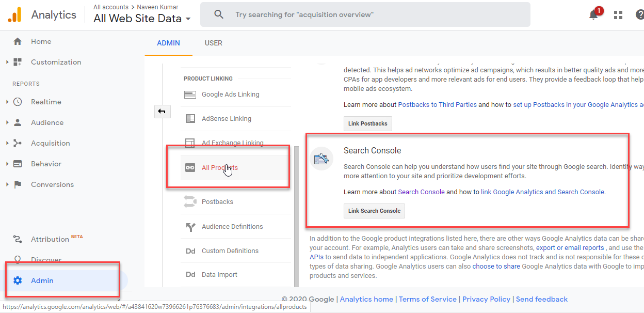Click the Link Search Console button
The image size is (644, 313).
coord(374,211)
